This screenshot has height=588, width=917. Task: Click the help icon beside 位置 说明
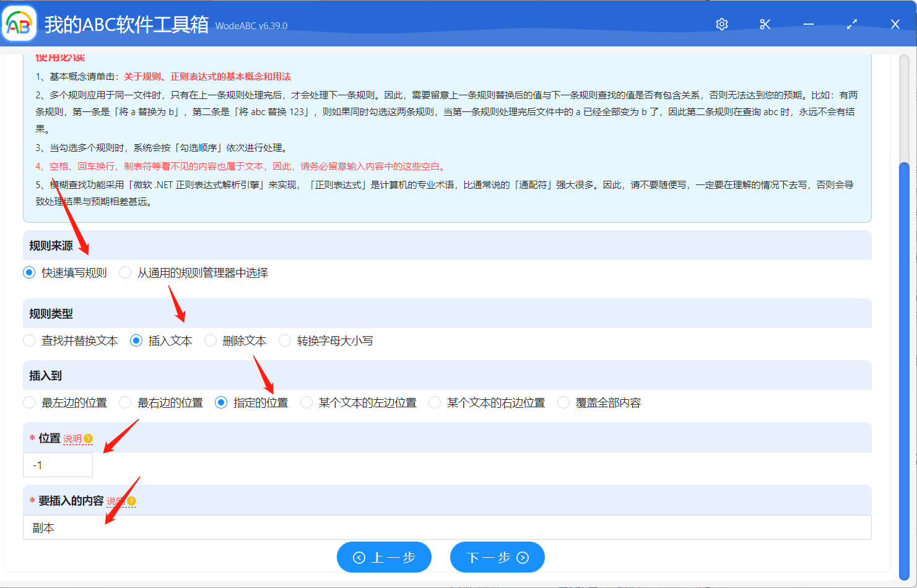click(89, 439)
